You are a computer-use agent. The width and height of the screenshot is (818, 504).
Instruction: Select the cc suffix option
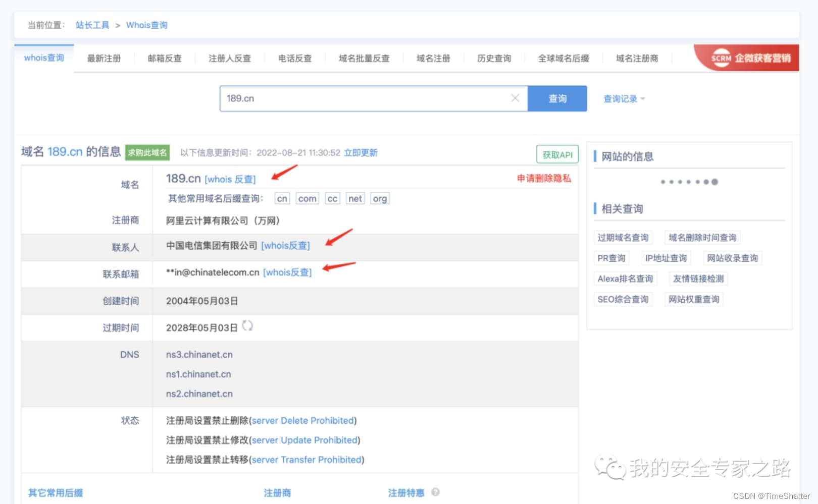tap(332, 199)
